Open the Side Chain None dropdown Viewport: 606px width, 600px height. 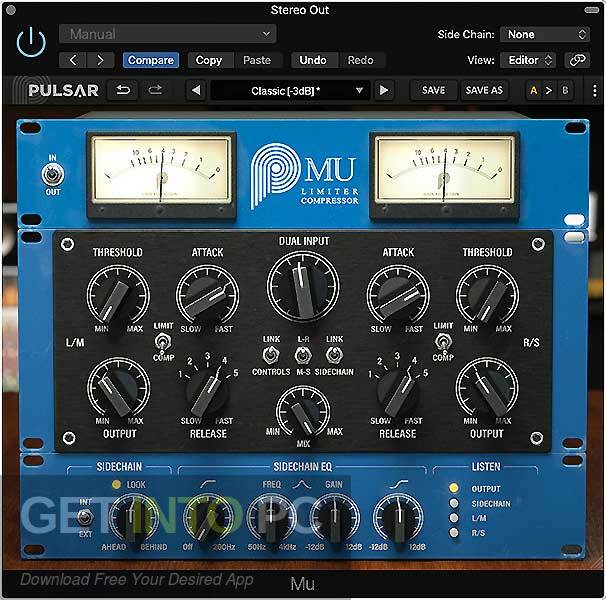coord(545,34)
